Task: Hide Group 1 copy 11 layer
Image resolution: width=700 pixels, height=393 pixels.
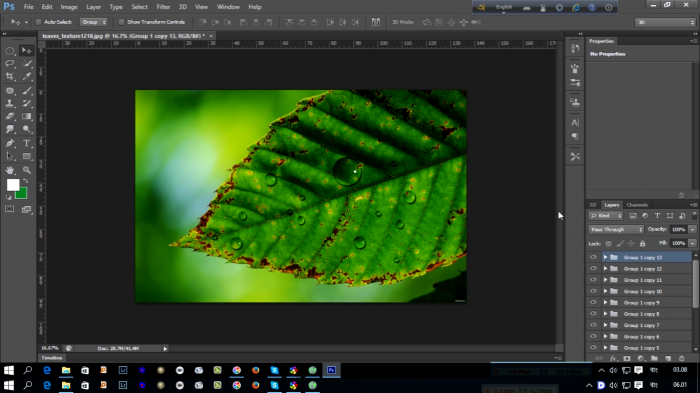Action: coord(593,280)
